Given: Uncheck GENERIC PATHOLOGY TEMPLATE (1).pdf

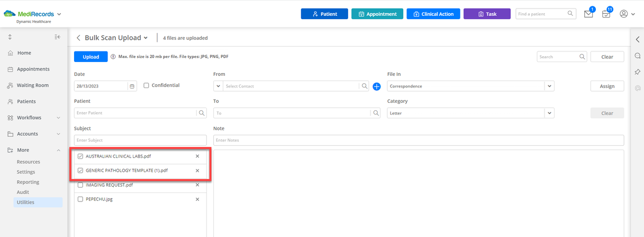Looking at the screenshot, I should pyautogui.click(x=80, y=171).
